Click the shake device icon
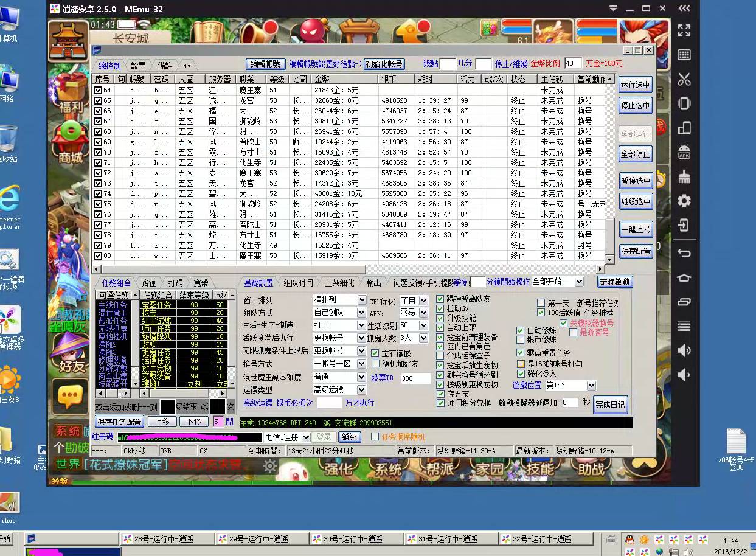Image resolution: width=756 pixels, height=556 pixels. (684, 103)
